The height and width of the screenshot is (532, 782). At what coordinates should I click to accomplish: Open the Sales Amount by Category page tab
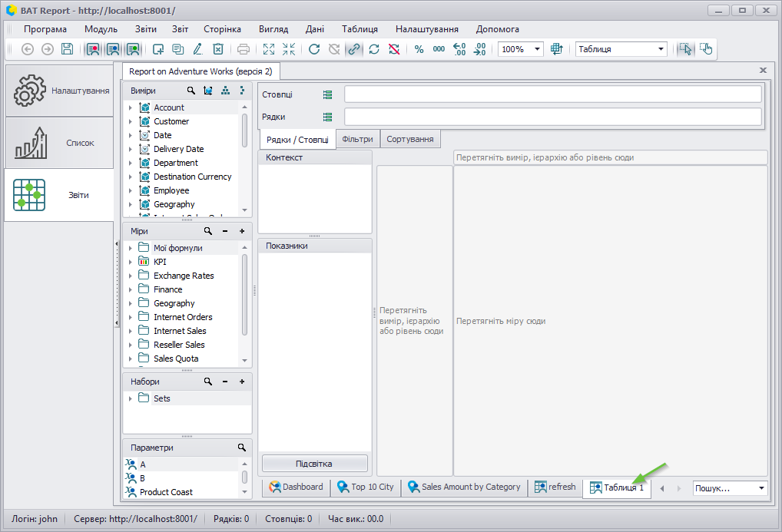click(x=464, y=487)
